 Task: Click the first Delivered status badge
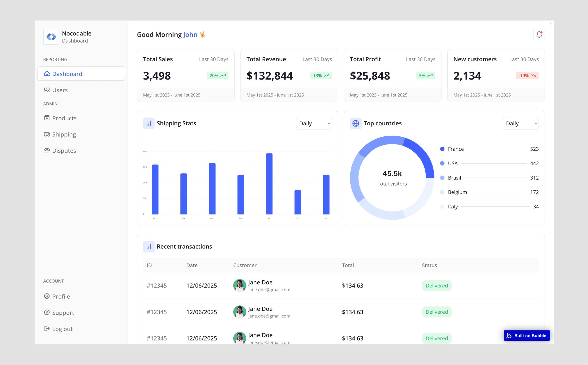pyautogui.click(x=437, y=286)
